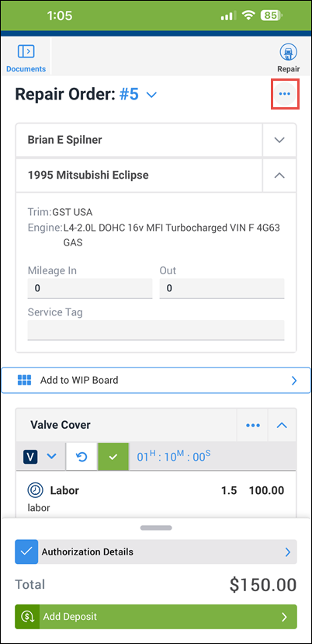Expand the Brian E Spilner customer section
The height and width of the screenshot is (644, 312).
(x=279, y=140)
